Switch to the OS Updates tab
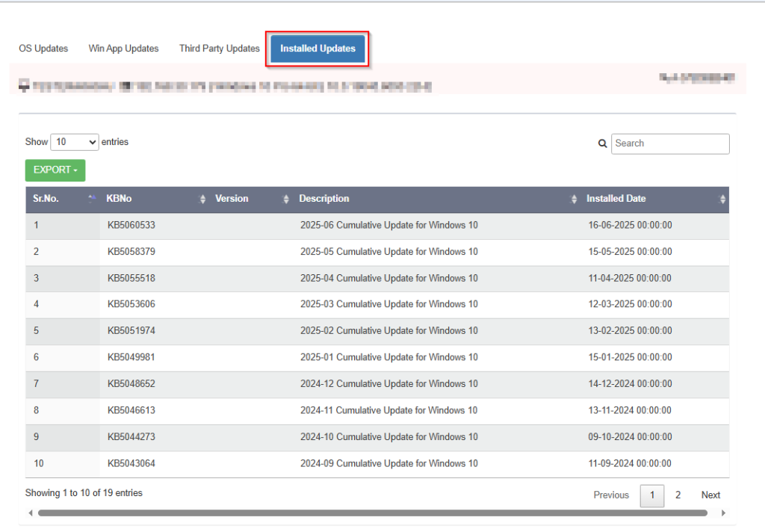Screen dimensions: 765x532 [x=43, y=49]
